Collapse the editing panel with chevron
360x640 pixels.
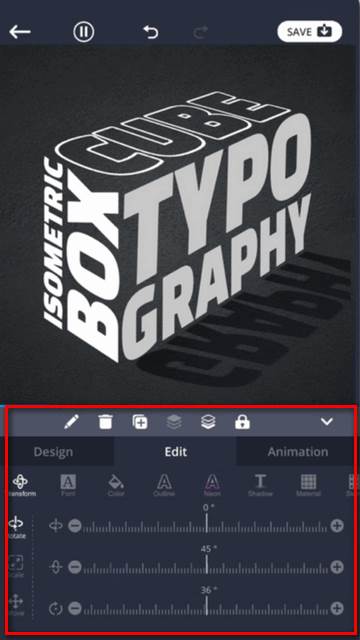tap(327, 422)
